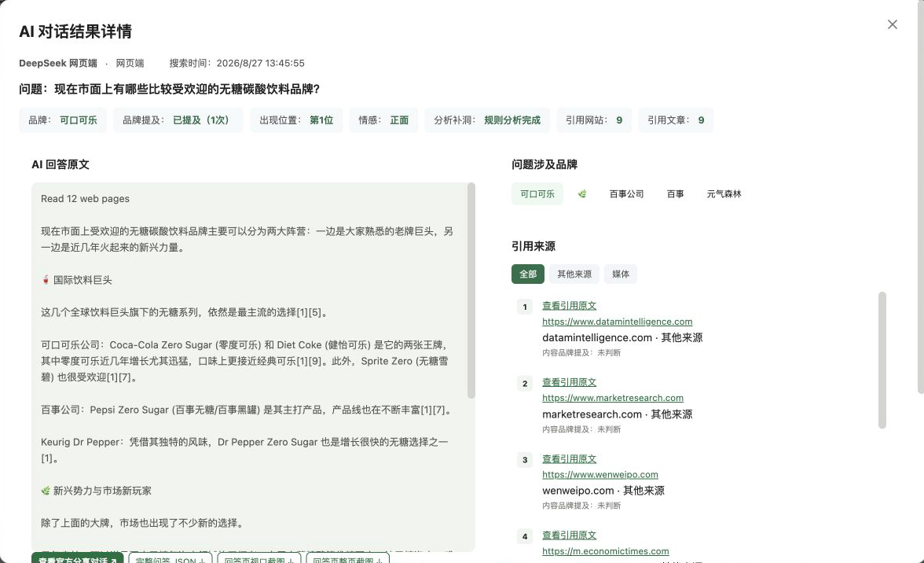This screenshot has width=924, height=563.
Task: Click the AI 回答原文 heading
Action: point(60,164)
